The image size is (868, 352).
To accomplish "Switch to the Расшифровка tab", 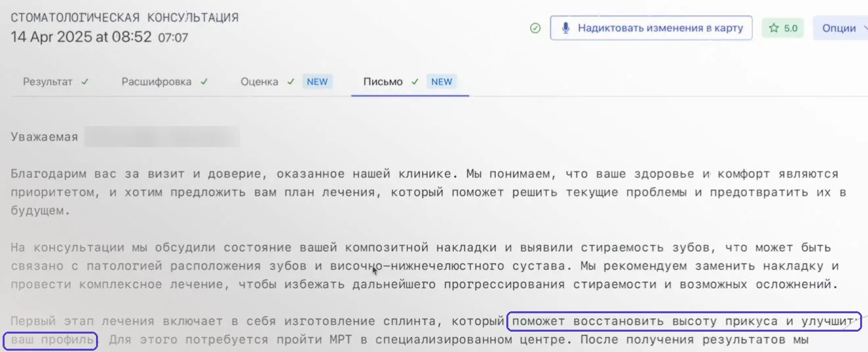I will click(x=164, y=82).
